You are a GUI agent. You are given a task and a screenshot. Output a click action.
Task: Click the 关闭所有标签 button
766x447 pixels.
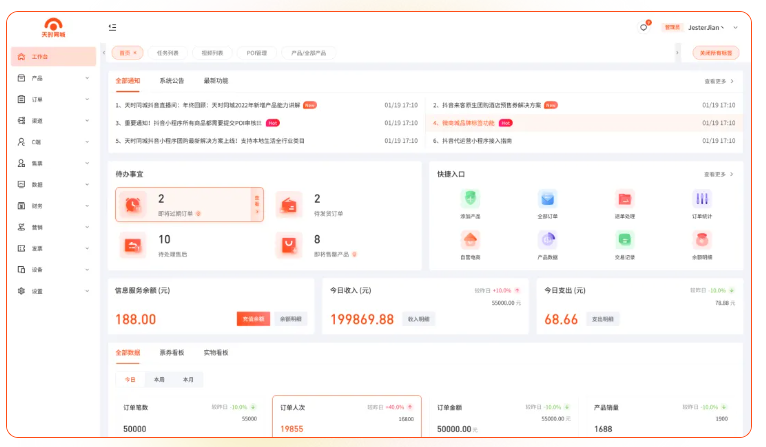click(x=714, y=53)
